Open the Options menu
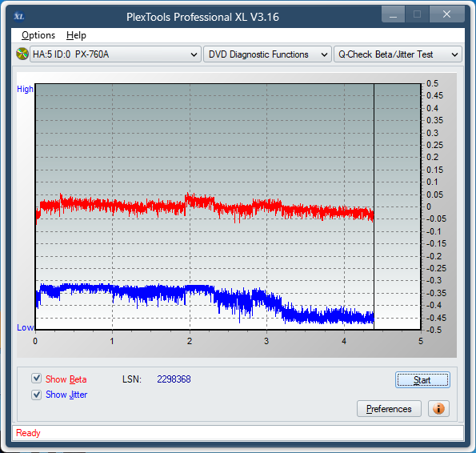 tap(38, 35)
